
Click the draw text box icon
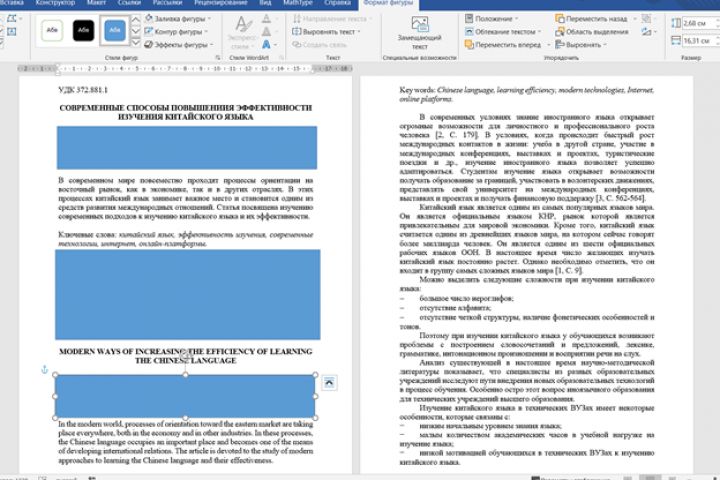pos(11,32)
